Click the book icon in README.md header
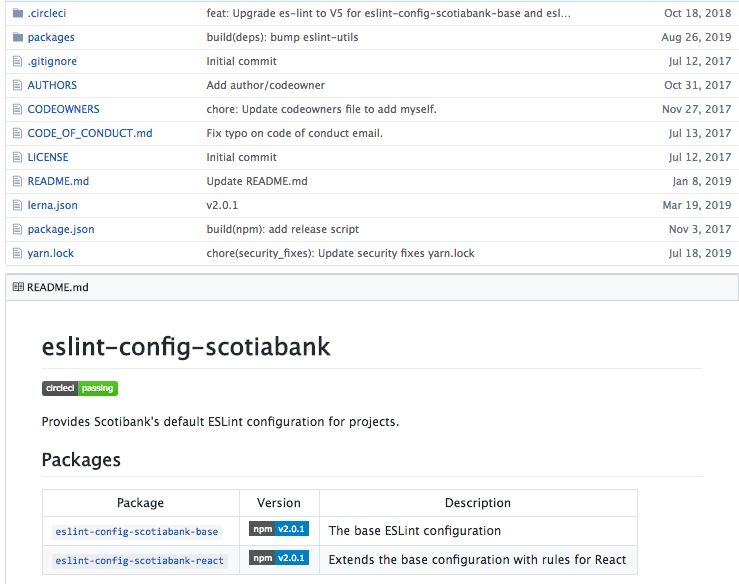Screen dimensions: 739x584 [x=18, y=287]
